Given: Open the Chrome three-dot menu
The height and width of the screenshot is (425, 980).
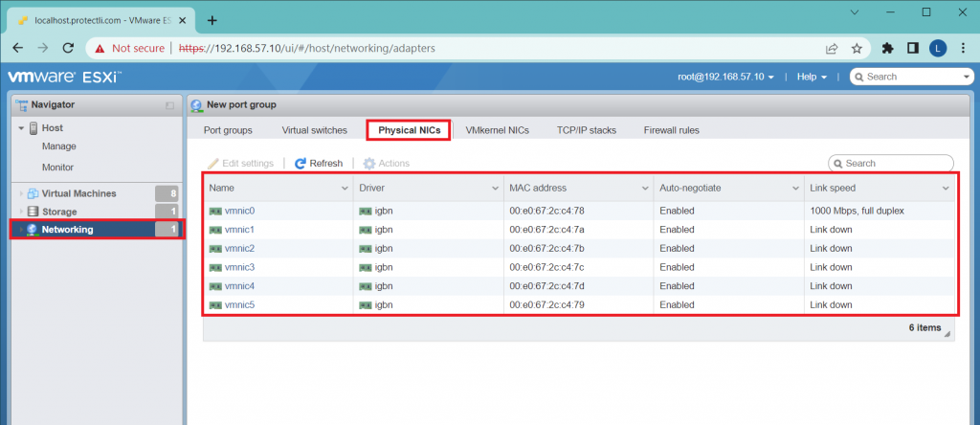Looking at the screenshot, I should (963, 48).
